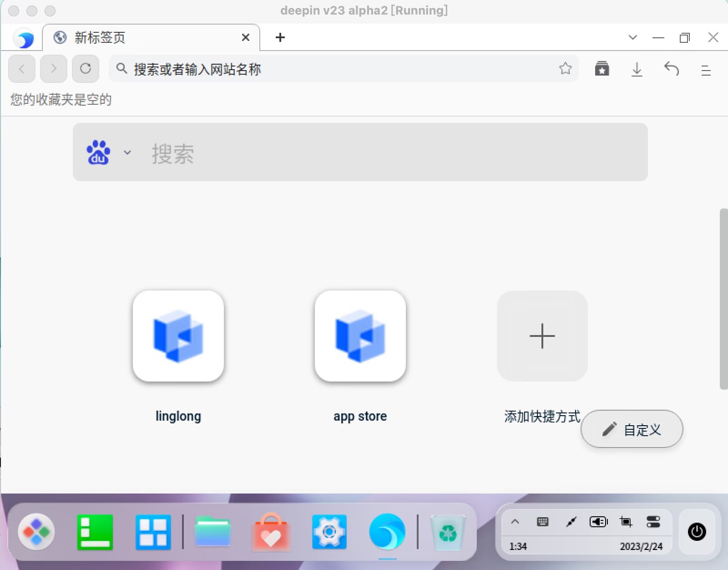Click the browser logo icon beside the tab
The width and height of the screenshot is (728, 570).
[24, 38]
